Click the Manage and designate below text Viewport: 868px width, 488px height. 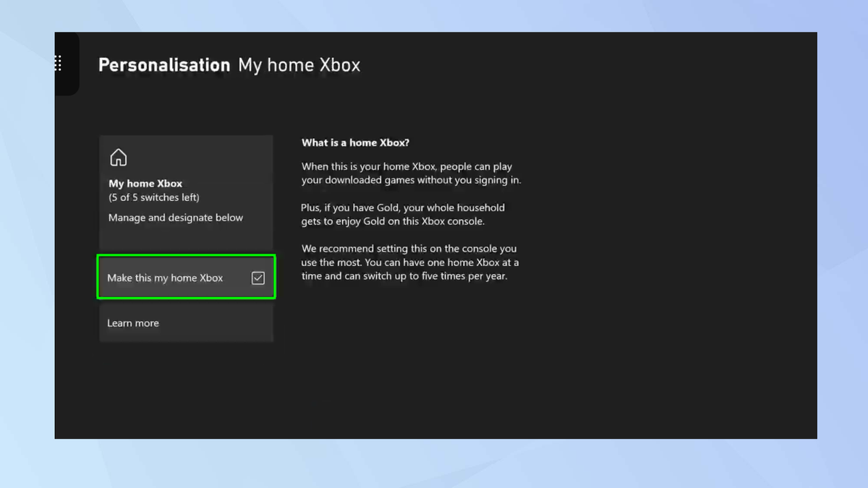coord(175,217)
